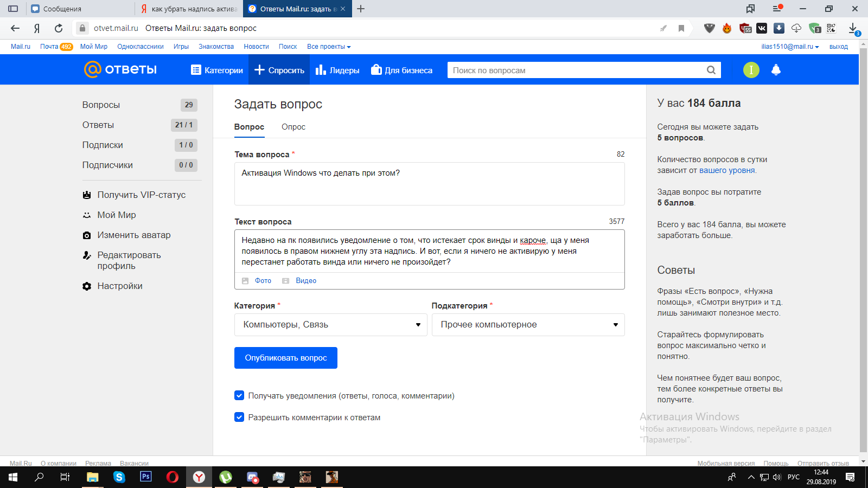Open Skype from the taskbar
Image resolution: width=868 pixels, height=488 pixels.
coord(119,477)
